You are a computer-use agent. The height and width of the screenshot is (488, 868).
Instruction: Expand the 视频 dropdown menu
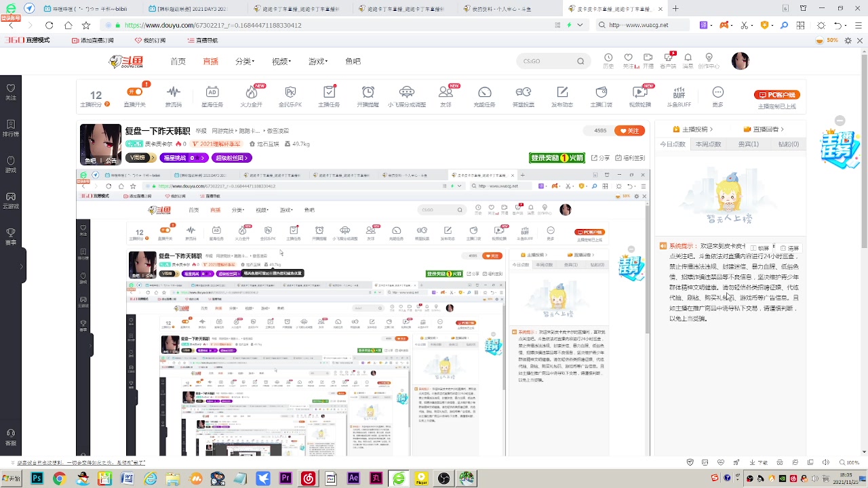pos(281,61)
